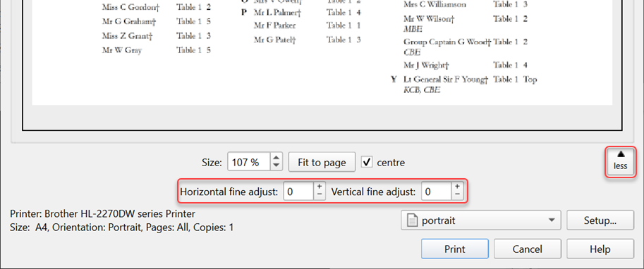Click the bold 'P' index letter
The height and width of the screenshot is (269, 644).
(244, 13)
